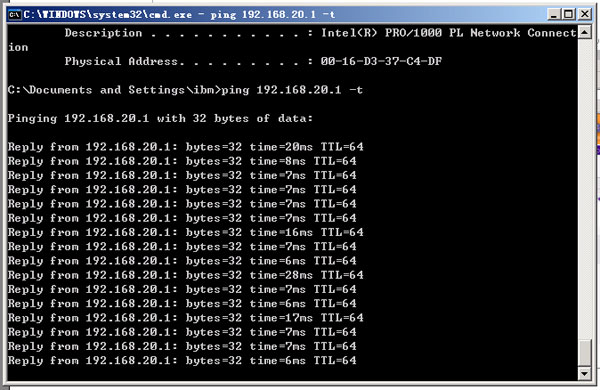The height and width of the screenshot is (390, 600).
Task: Click the reply line with time=28ms
Action: coord(186,275)
